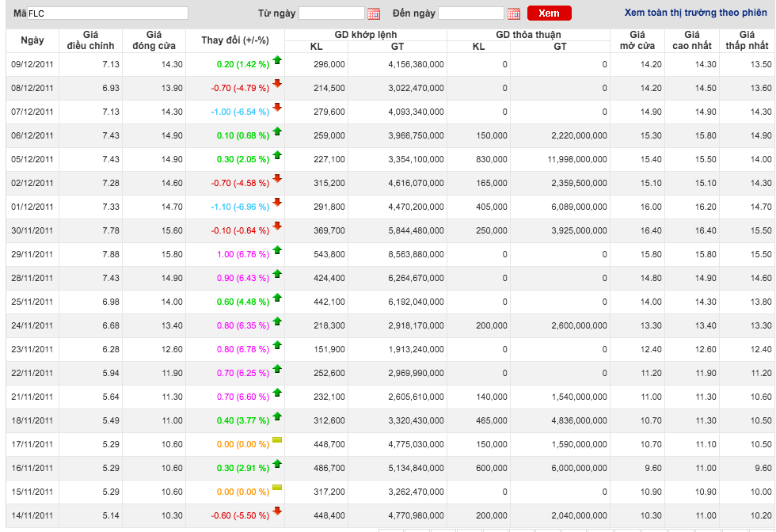Focus the 'Mã' stock code field containing FLC

pos(108,13)
